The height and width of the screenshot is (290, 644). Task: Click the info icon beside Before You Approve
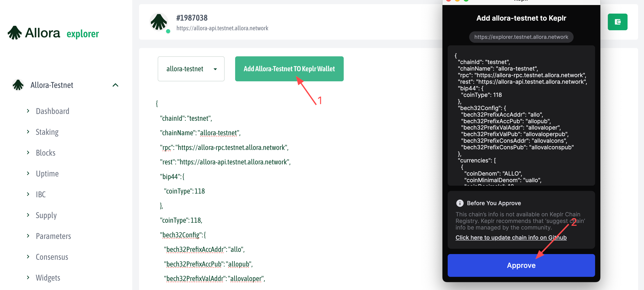(x=460, y=203)
